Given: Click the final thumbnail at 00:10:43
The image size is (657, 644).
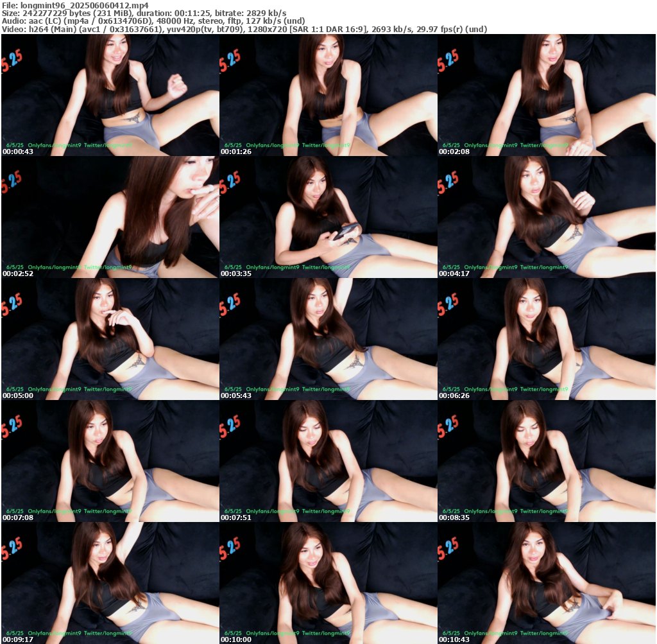Looking at the screenshot, I should pyautogui.click(x=546, y=582).
